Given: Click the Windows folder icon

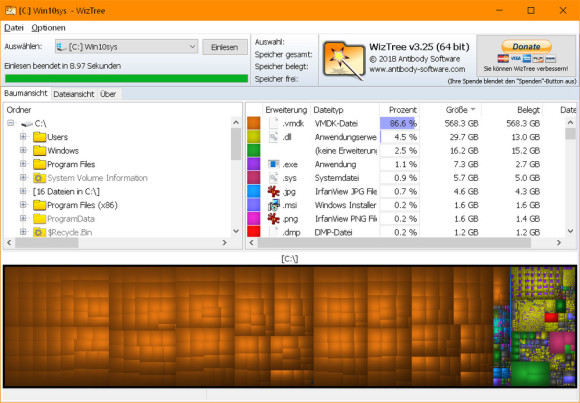Looking at the screenshot, I should pyautogui.click(x=39, y=151).
